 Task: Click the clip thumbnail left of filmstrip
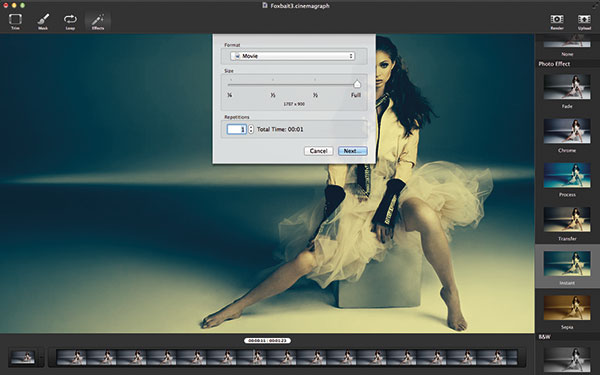click(x=23, y=357)
